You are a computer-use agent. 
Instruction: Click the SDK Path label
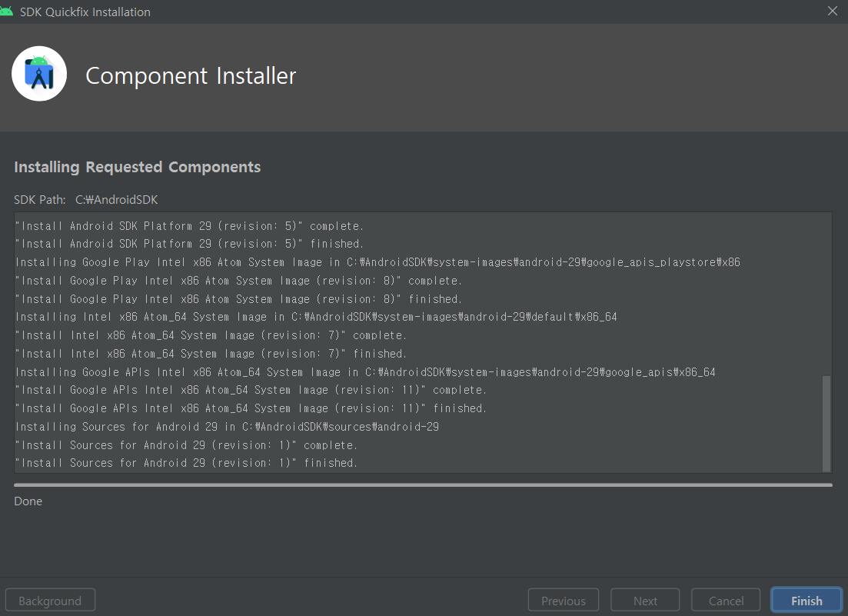[40, 199]
